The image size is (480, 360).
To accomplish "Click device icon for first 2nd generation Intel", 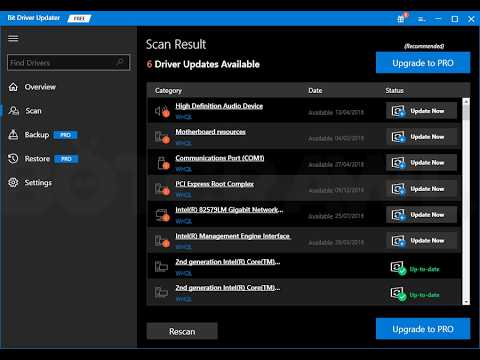I will pos(161,266).
